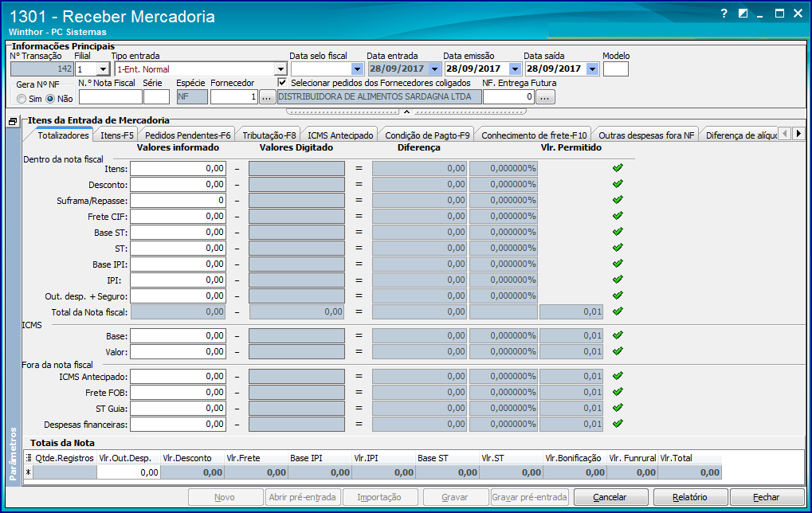This screenshot has width=812, height=513.
Task: Click the panel restore icon beside Itens da Entrada
Action: [13, 122]
